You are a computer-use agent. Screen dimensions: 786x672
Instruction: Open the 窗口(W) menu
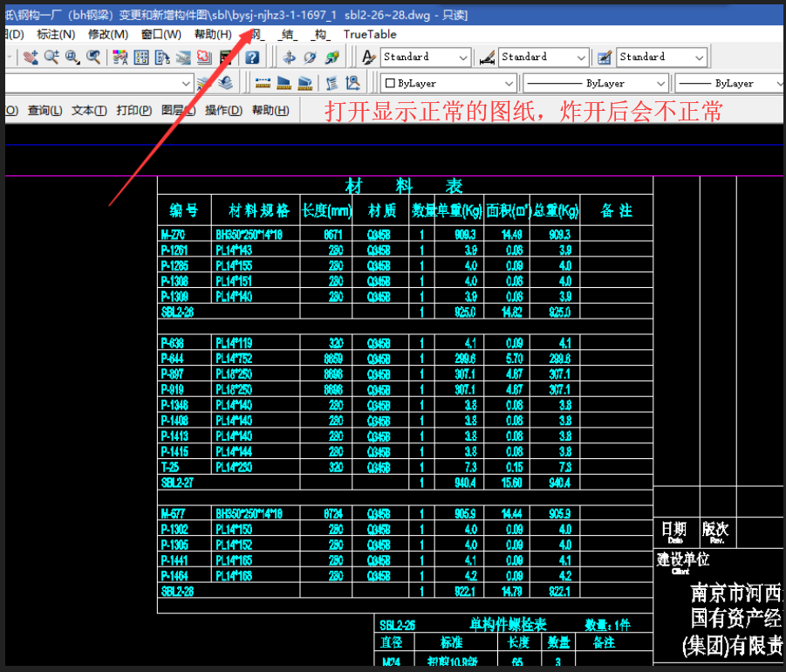(161, 34)
